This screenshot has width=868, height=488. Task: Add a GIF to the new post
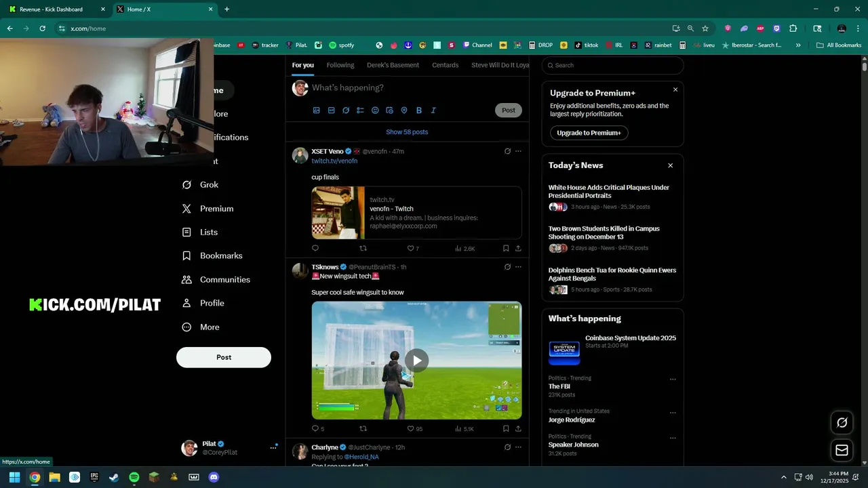(331, 110)
